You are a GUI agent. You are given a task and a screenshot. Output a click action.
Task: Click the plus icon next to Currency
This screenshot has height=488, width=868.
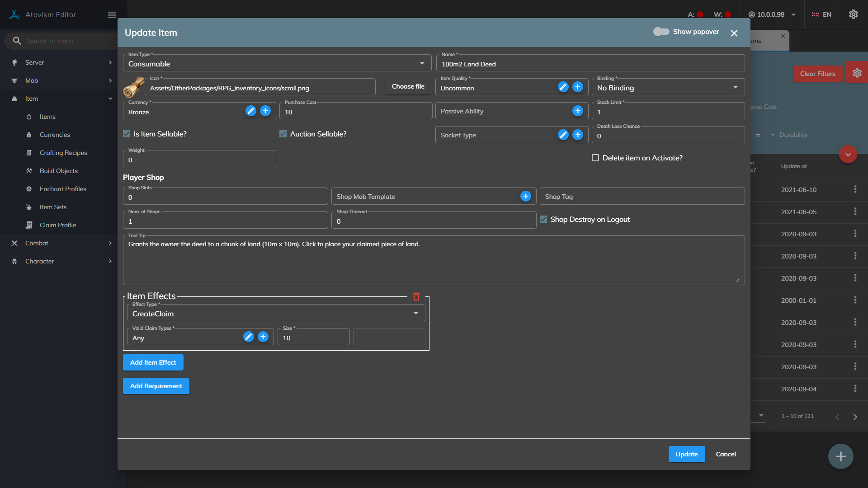pyautogui.click(x=265, y=111)
